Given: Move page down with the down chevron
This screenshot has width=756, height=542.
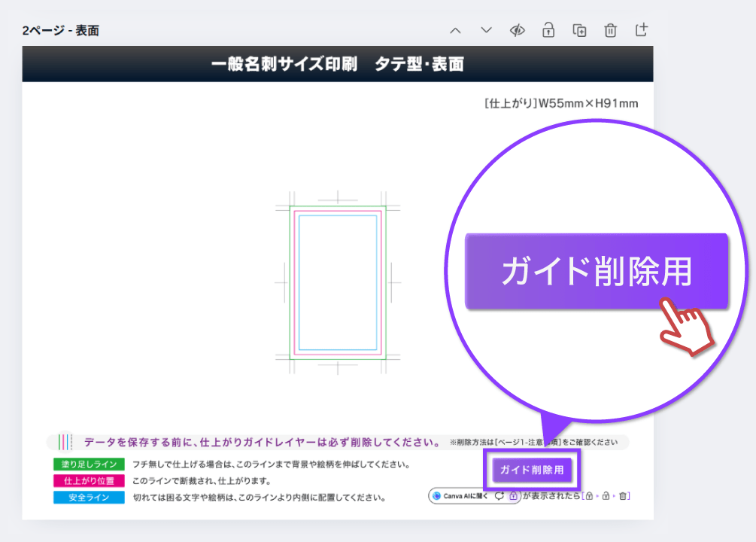Looking at the screenshot, I should coord(486,30).
